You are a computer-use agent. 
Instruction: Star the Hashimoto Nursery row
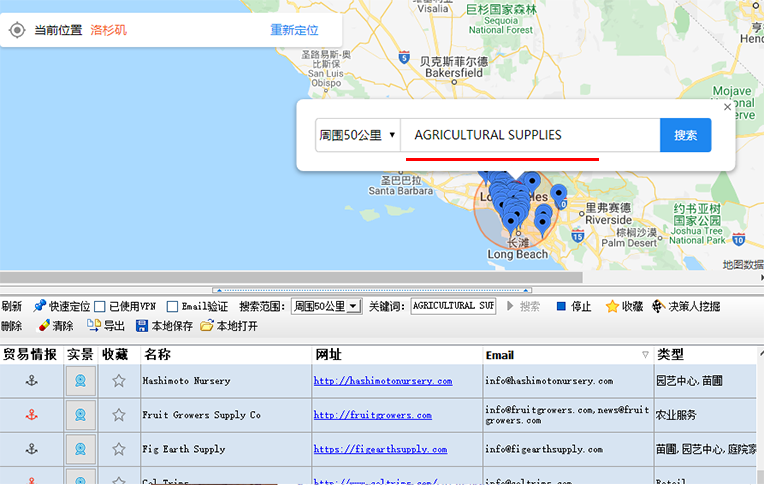(x=119, y=381)
